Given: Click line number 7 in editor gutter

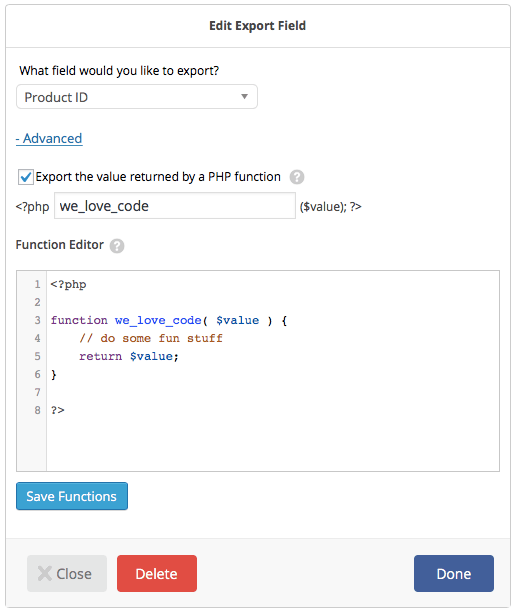Looking at the screenshot, I should tap(37, 392).
